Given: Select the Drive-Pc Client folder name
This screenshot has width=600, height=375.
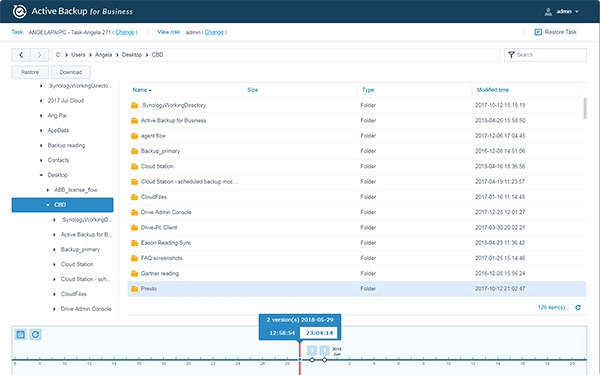Looking at the screenshot, I should tap(159, 228).
